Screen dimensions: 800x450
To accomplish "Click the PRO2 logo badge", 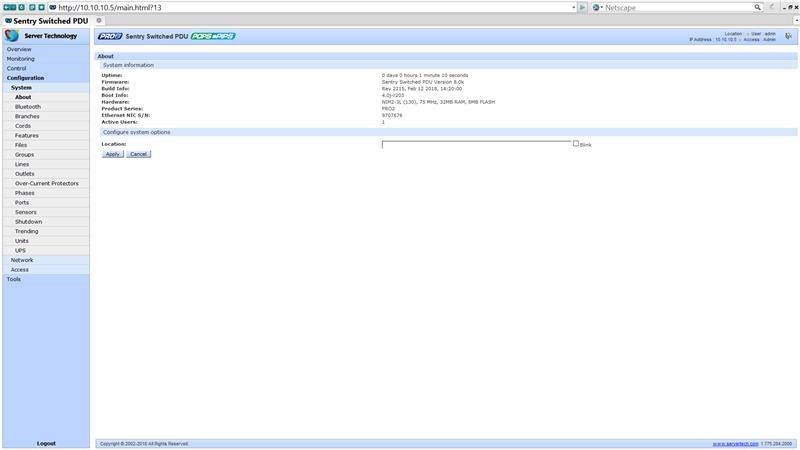I will click(x=110, y=36).
